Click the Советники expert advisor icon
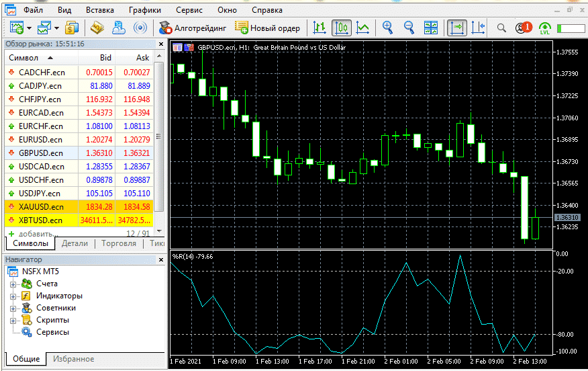 [x=26, y=308]
